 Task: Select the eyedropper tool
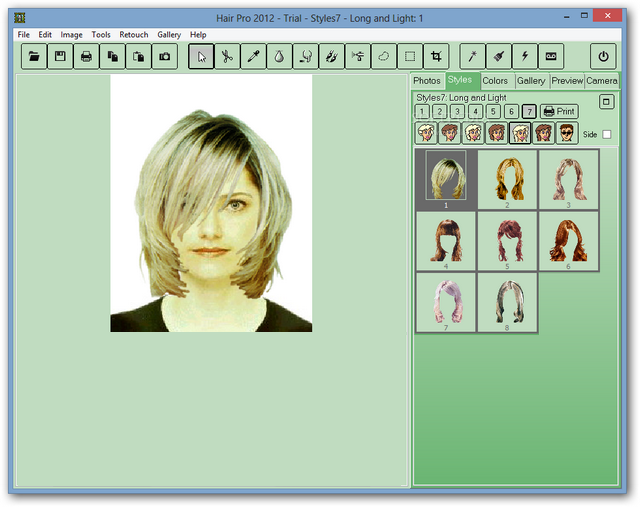pyautogui.click(x=253, y=56)
